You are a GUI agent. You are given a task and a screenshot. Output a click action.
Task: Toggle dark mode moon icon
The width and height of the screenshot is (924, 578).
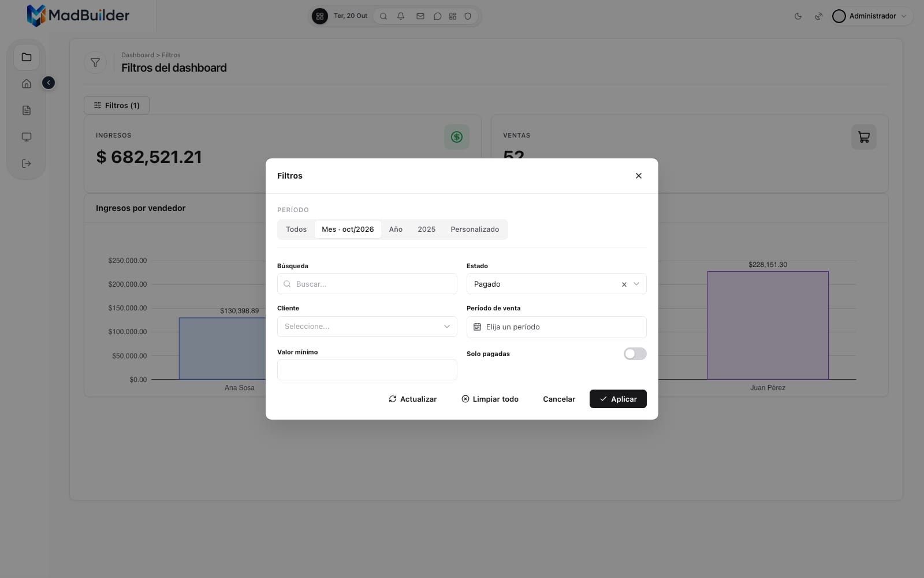[x=798, y=16]
